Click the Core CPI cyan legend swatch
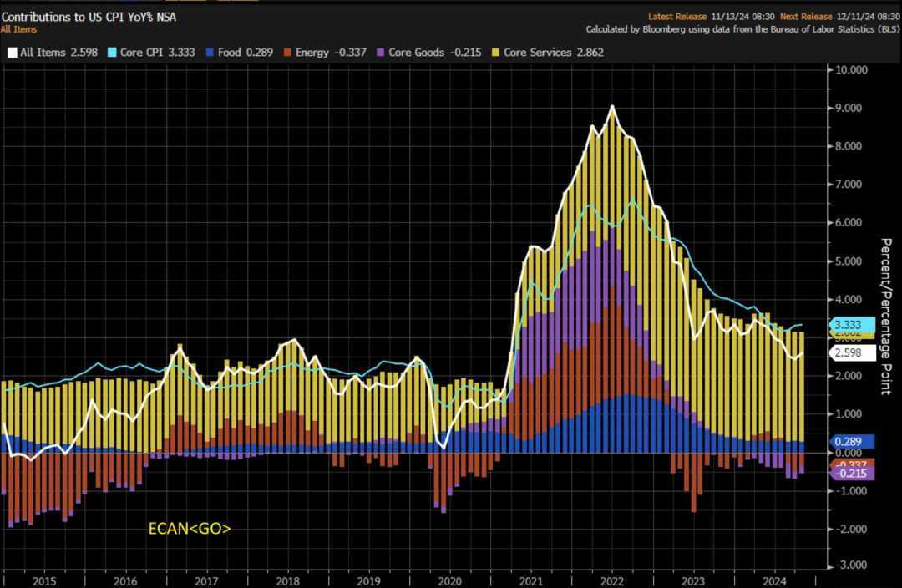This screenshot has height=588, width=902. click(112, 52)
